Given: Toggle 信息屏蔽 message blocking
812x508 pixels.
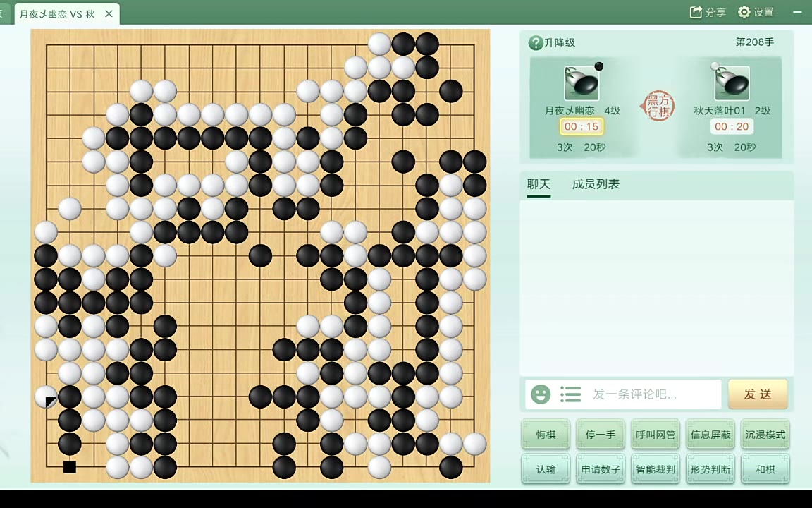Looking at the screenshot, I should coord(710,435).
